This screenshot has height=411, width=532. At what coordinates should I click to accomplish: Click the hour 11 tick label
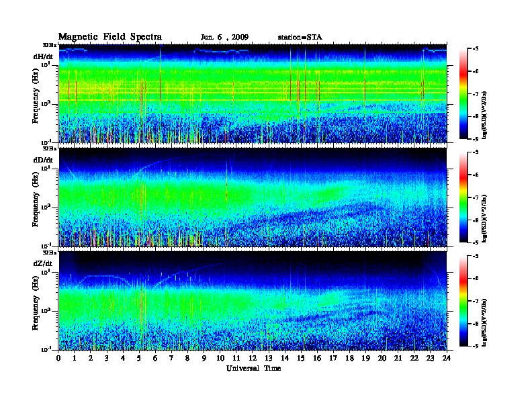pyautogui.click(x=236, y=358)
